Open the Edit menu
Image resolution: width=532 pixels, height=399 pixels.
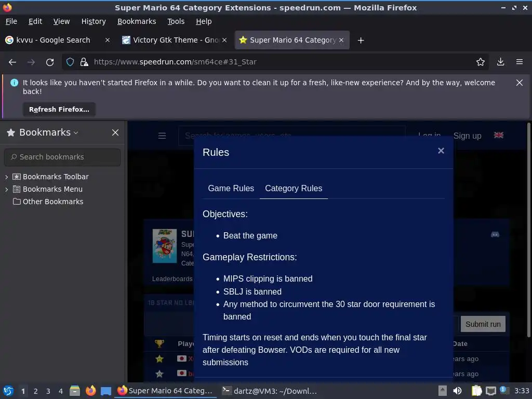pos(35,21)
